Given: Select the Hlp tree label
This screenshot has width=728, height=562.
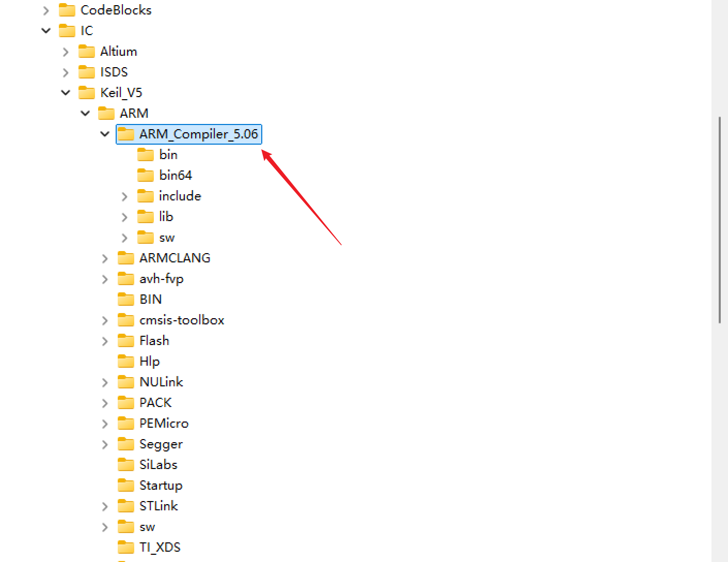Looking at the screenshot, I should [x=149, y=362].
